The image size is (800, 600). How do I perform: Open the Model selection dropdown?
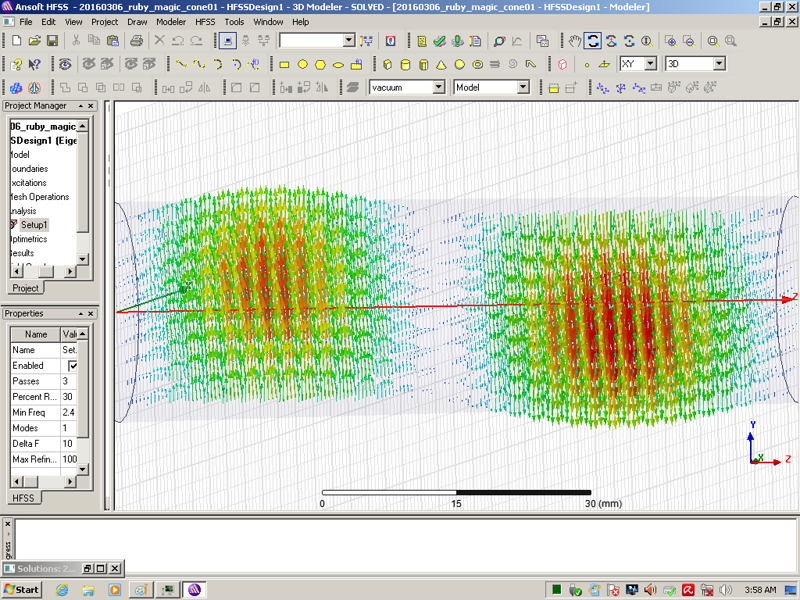(x=522, y=88)
